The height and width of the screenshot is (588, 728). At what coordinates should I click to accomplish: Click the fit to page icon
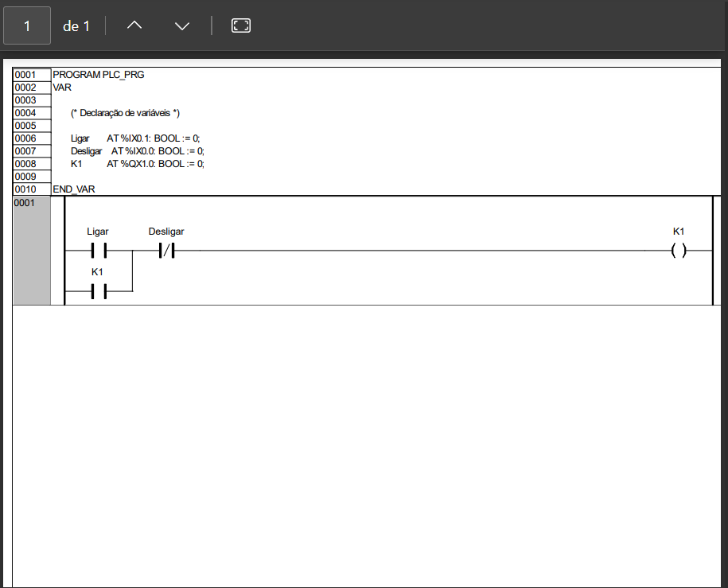241,25
